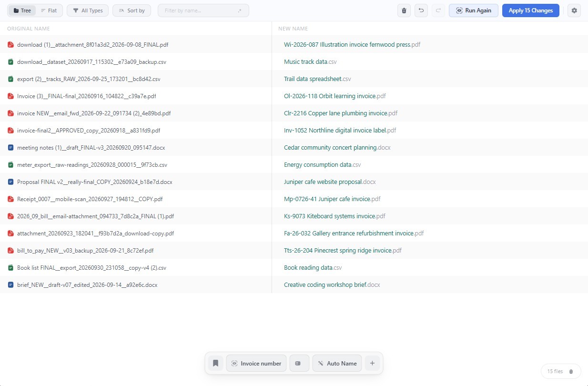This screenshot has width=588, height=386.
Task: Click the Run Again button
Action: click(474, 10)
